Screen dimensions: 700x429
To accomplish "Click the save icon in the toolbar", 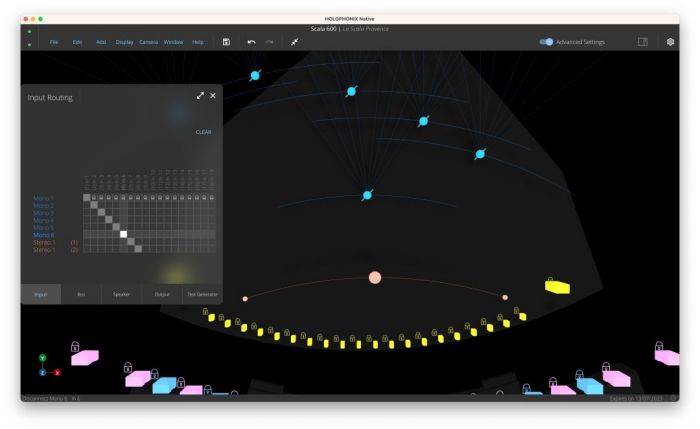I will click(x=227, y=42).
